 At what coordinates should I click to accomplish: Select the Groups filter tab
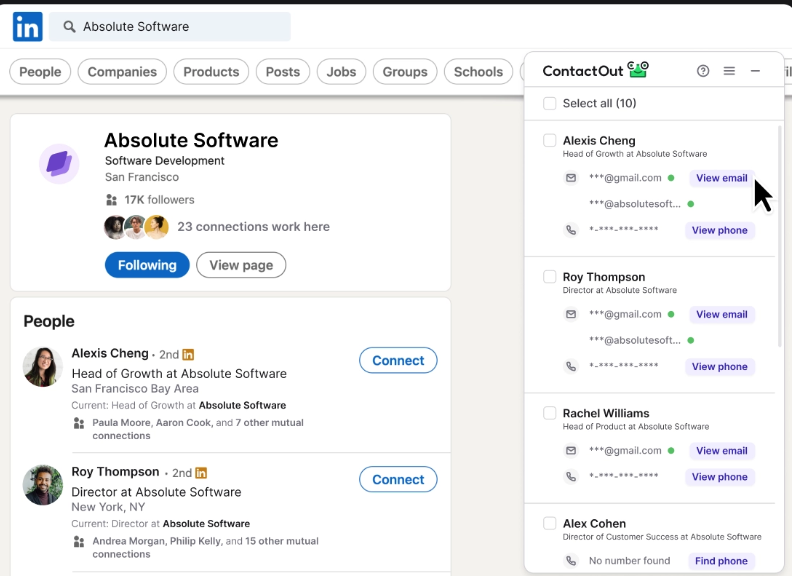(x=405, y=72)
